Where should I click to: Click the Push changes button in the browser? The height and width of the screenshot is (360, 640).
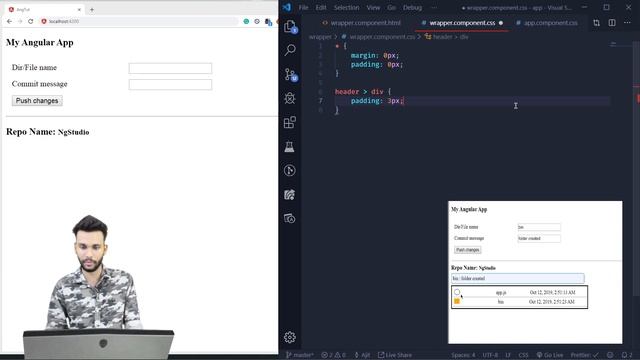[x=37, y=101]
